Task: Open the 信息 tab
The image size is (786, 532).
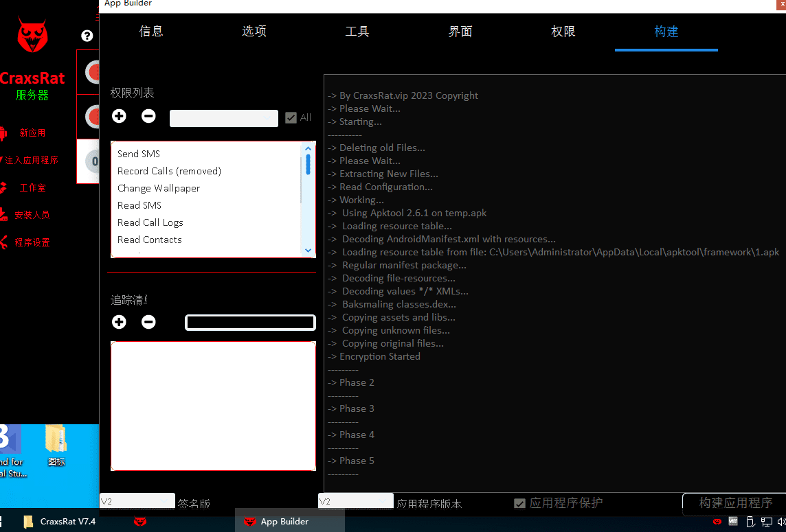Action: point(151,31)
